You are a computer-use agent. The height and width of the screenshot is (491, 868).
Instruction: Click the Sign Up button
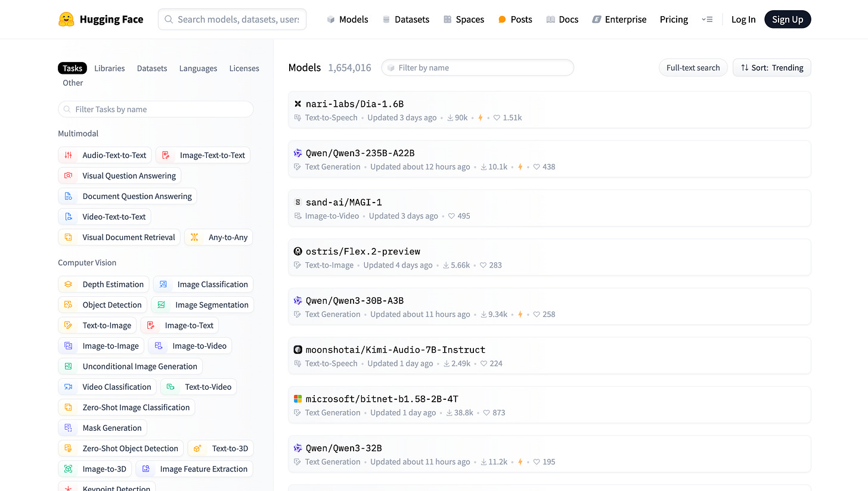[788, 19]
